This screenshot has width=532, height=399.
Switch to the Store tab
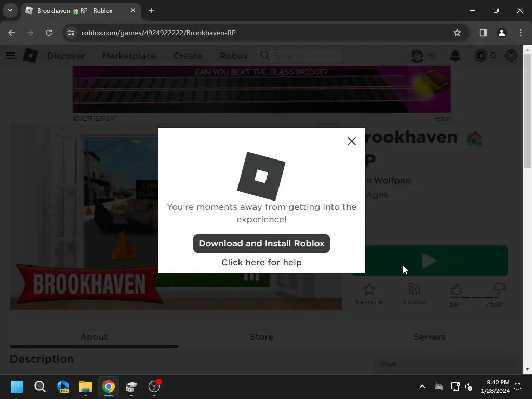[x=261, y=337]
